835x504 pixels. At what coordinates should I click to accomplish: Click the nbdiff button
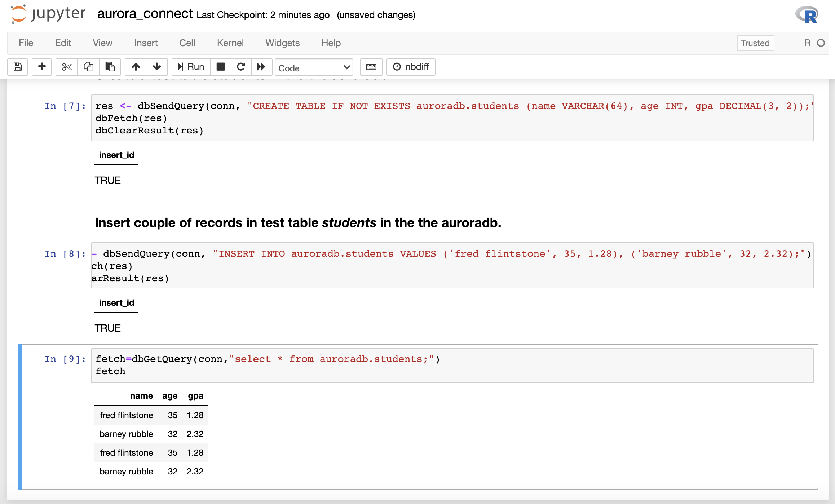pos(411,67)
